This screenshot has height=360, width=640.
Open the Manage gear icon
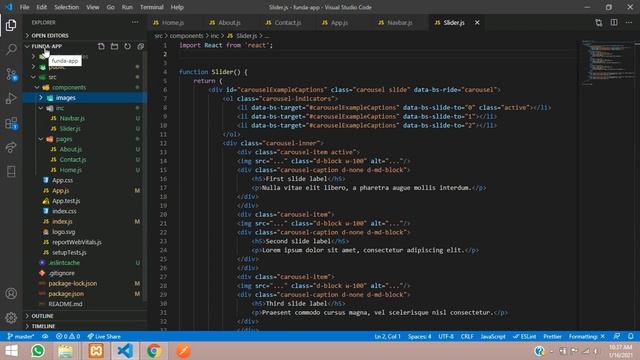11,317
